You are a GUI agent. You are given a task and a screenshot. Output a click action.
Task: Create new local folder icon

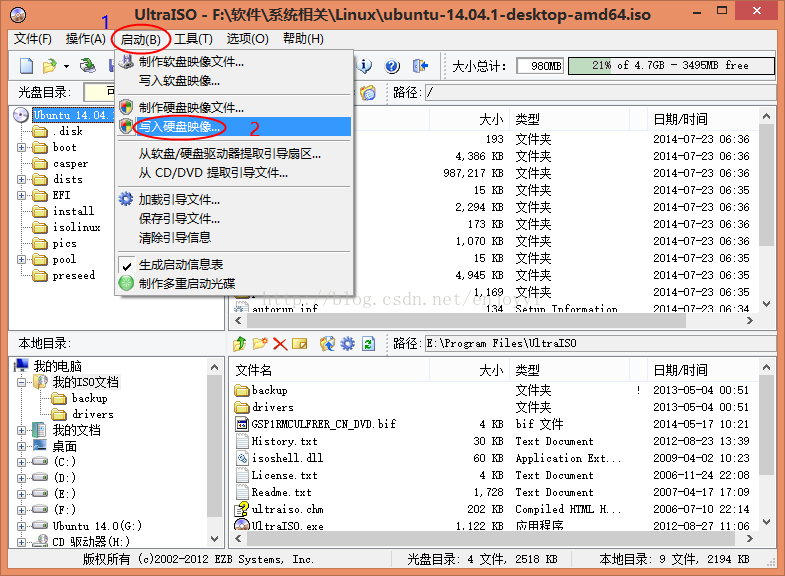pos(260,344)
